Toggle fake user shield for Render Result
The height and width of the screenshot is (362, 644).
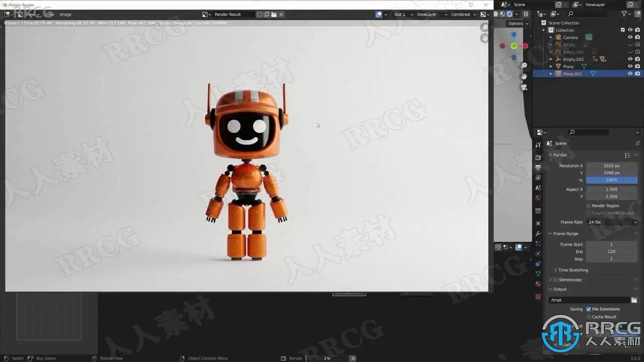pyautogui.click(x=260, y=15)
